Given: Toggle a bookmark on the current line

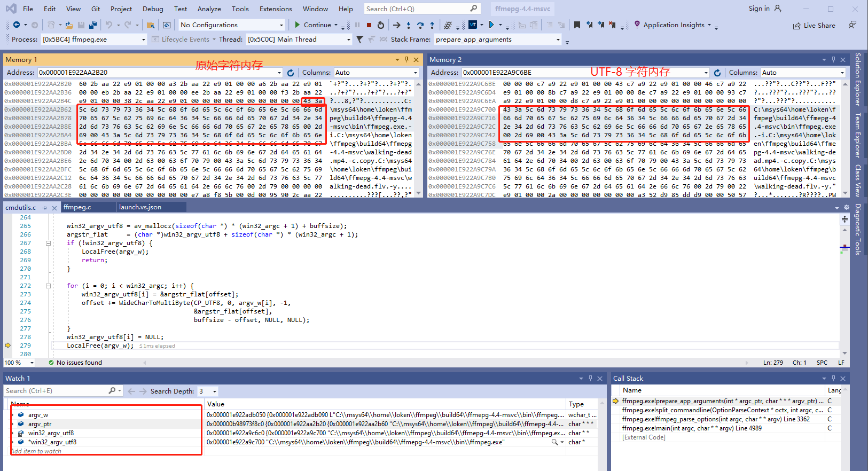Looking at the screenshot, I should pyautogui.click(x=577, y=25).
